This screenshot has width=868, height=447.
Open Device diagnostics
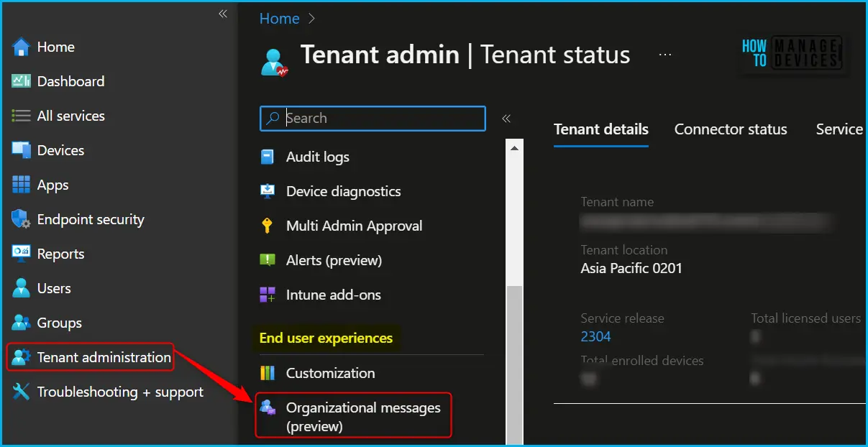(344, 191)
